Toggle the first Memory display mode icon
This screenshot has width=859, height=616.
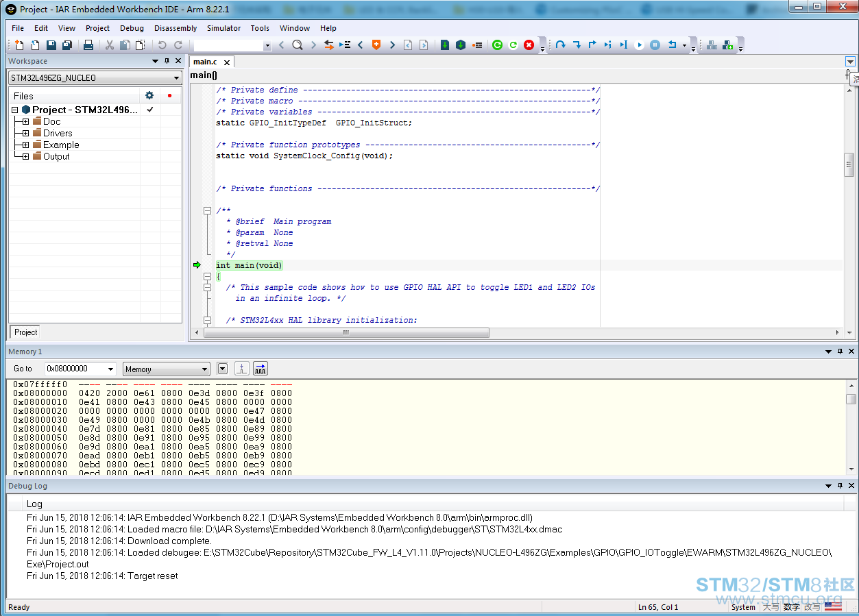pos(242,369)
